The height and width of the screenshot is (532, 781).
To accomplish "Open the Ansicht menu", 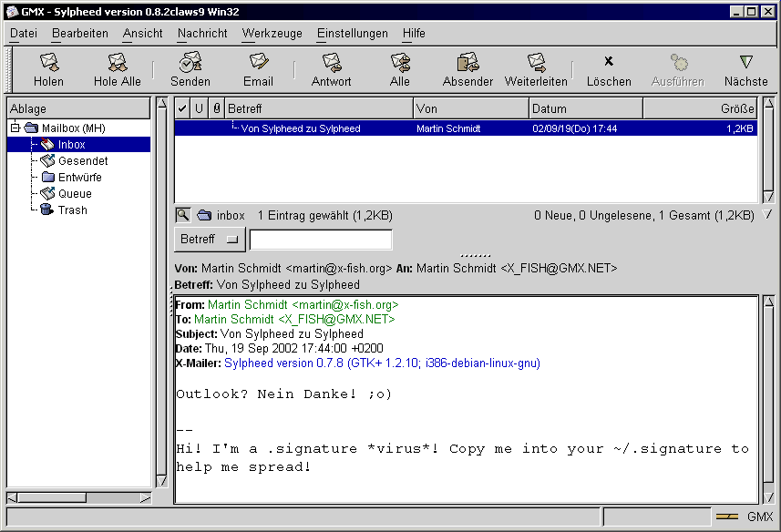I will (142, 34).
